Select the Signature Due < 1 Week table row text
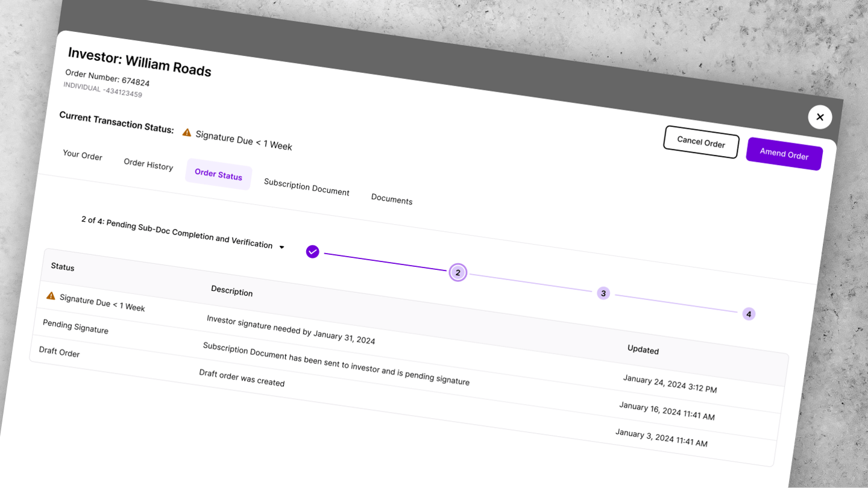 point(102,302)
